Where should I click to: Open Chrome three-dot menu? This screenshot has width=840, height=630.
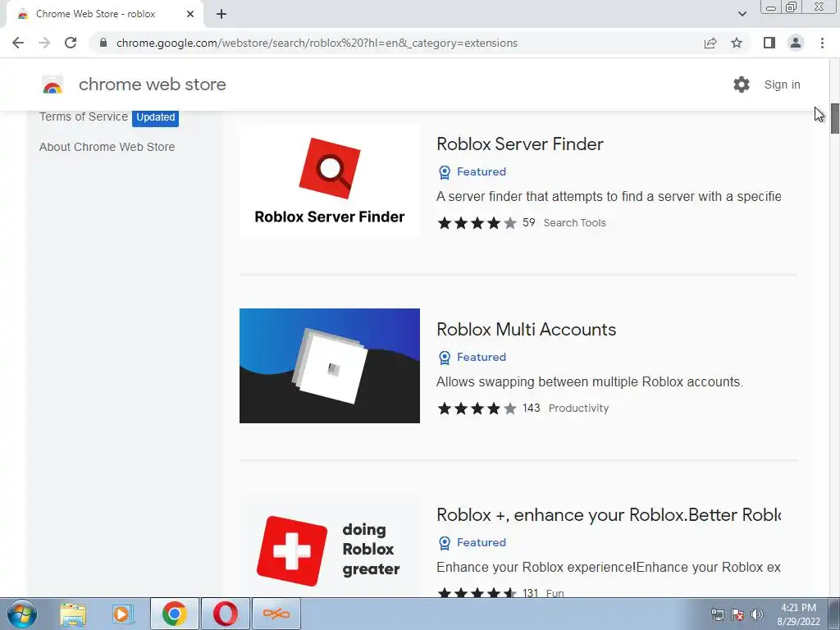[x=822, y=43]
